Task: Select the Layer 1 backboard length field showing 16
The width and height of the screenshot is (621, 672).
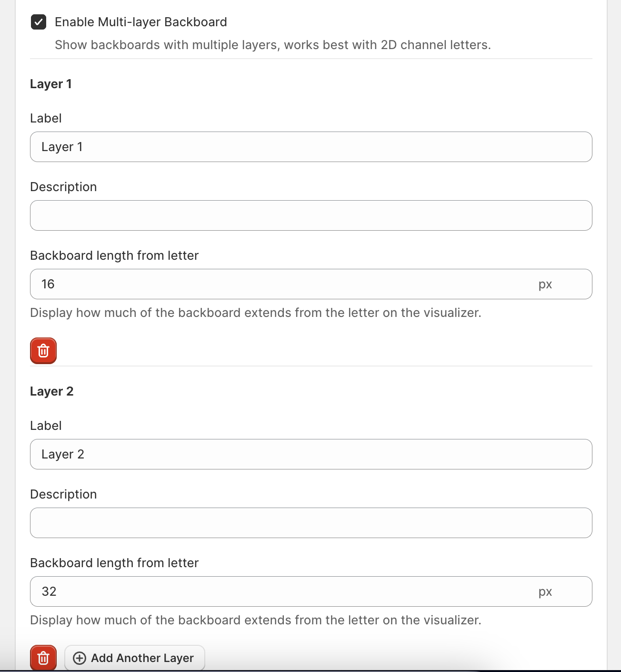Action: click(281, 284)
